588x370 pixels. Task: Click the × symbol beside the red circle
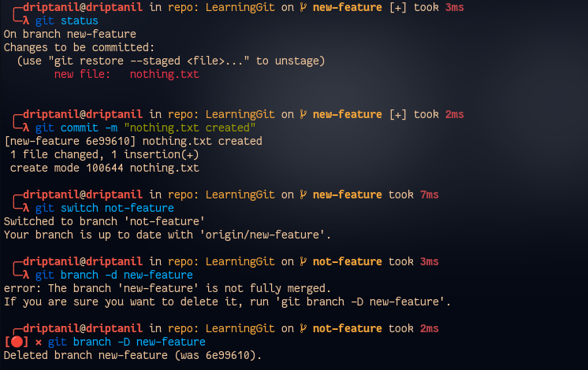38,342
